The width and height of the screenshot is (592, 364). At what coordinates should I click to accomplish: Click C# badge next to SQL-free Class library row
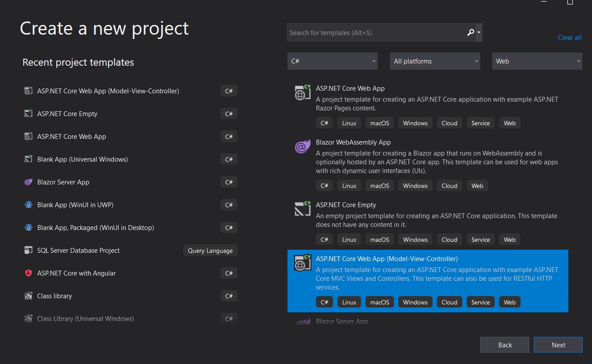(x=229, y=296)
